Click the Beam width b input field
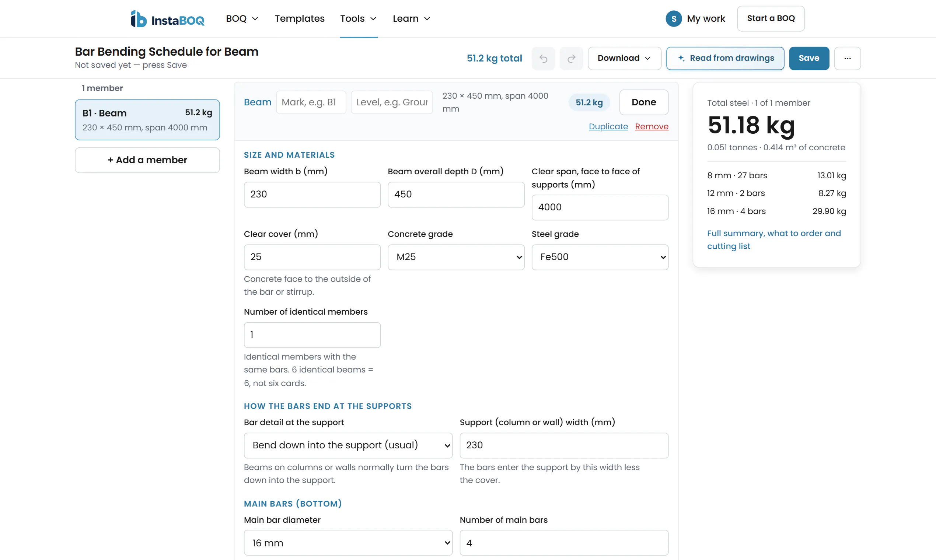The width and height of the screenshot is (936, 560). [x=312, y=194]
